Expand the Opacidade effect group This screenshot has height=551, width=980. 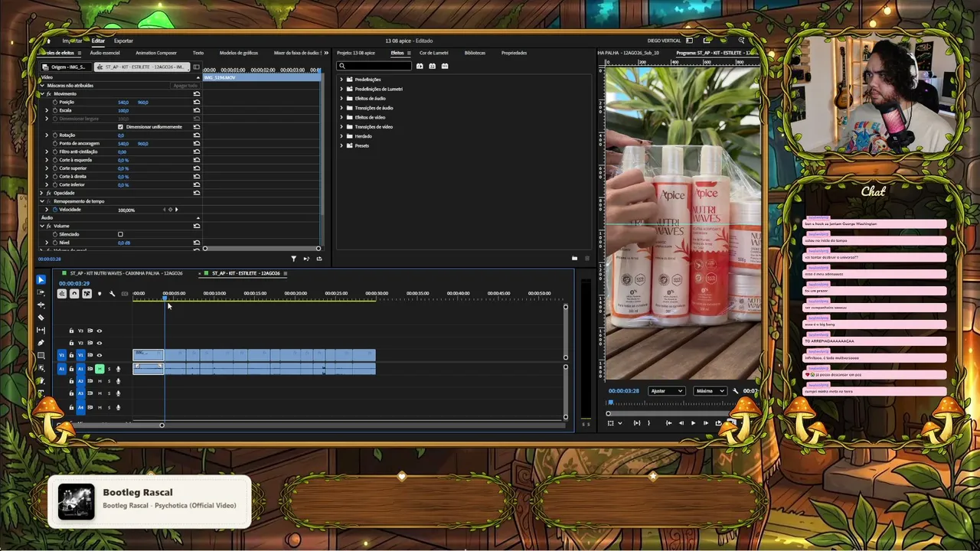click(41, 193)
